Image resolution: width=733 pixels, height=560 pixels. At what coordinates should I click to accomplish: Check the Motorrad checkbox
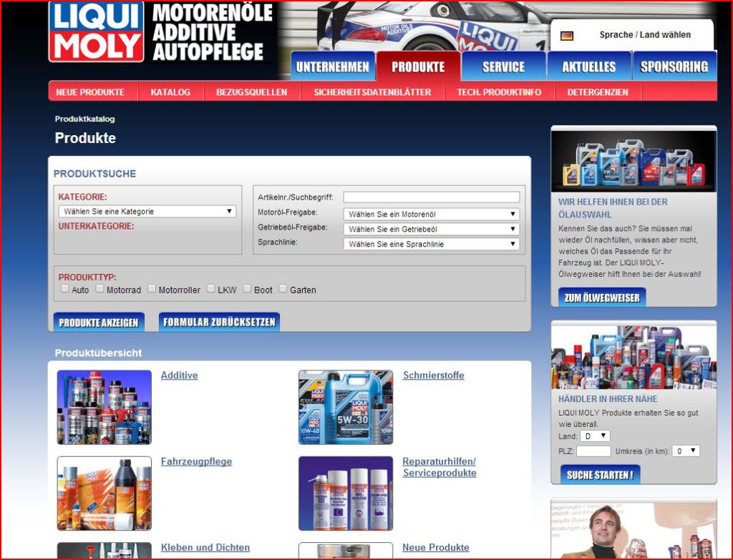pyautogui.click(x=99, y=289)
